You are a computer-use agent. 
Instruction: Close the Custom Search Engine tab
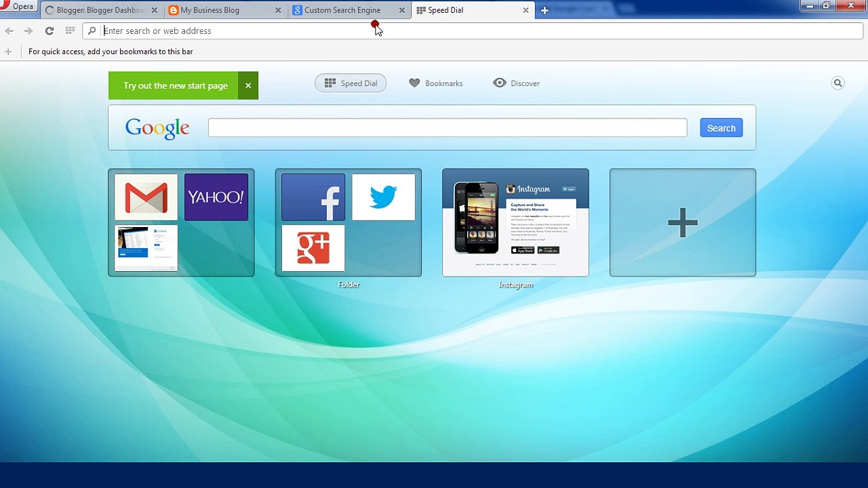click(x=401, y=10)
